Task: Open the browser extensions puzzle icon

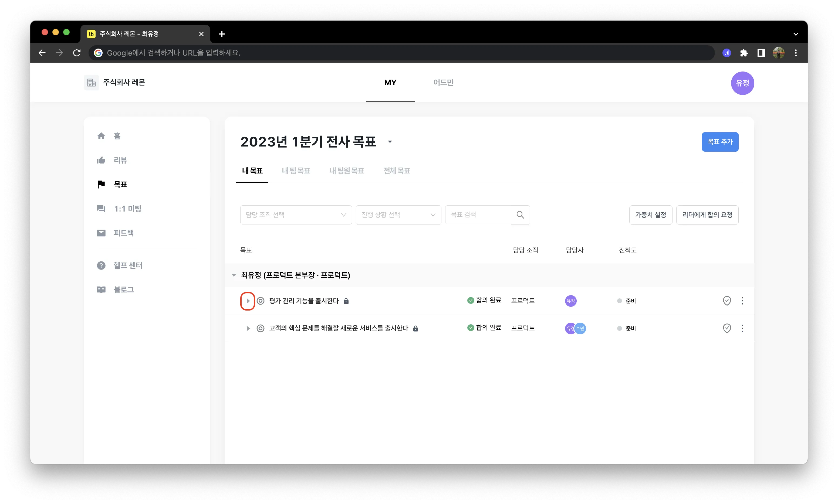Action: tap(744, 53)
